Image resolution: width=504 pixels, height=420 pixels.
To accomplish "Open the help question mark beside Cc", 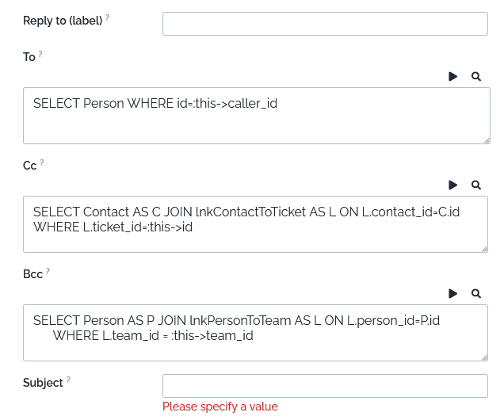I will click(42, 163).
